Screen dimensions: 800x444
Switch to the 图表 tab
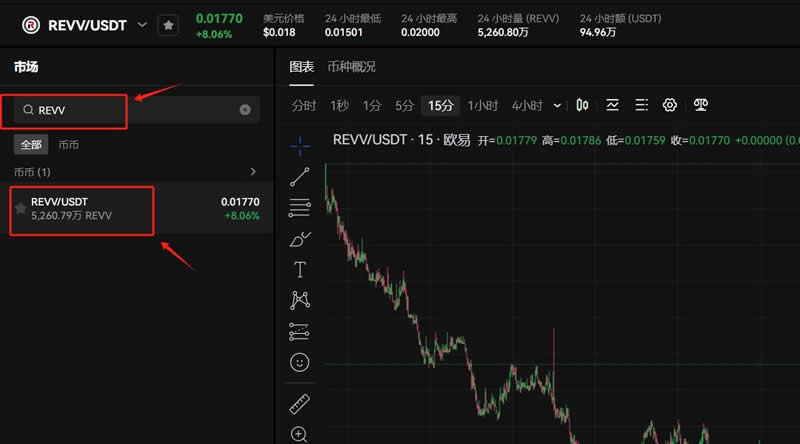tap(301, 67)
